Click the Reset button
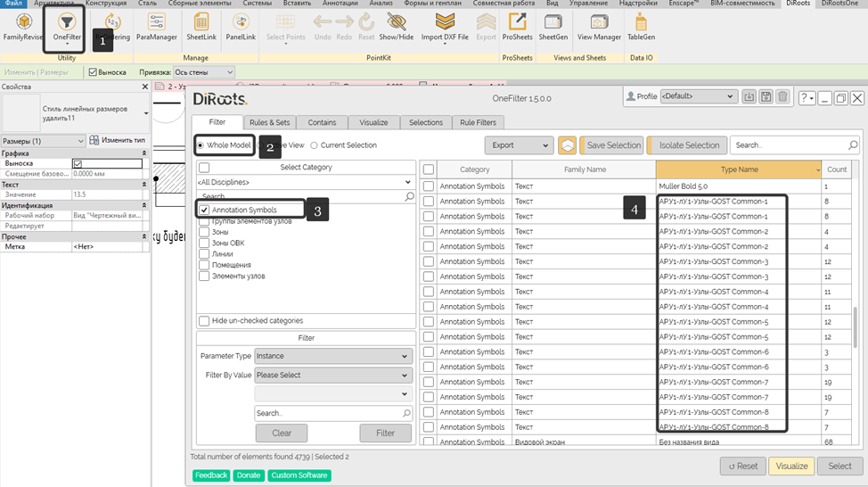868x487 pixels. 743,466
